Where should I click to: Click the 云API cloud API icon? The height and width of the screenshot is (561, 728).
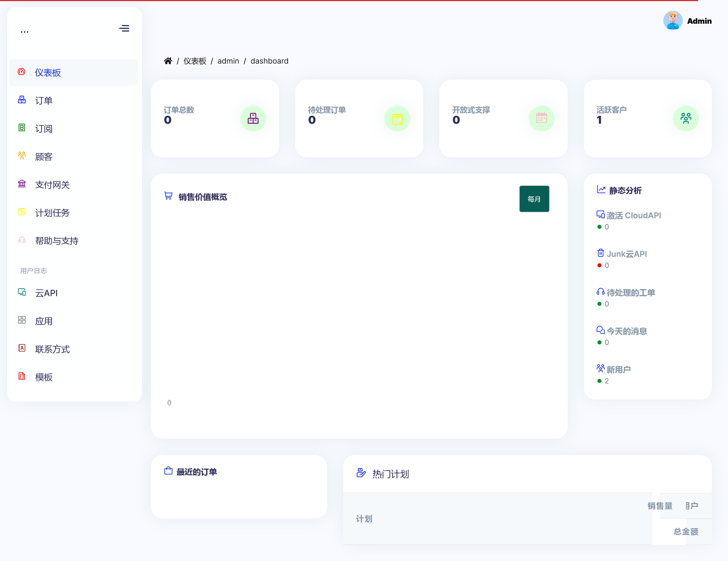coord(21,292)
